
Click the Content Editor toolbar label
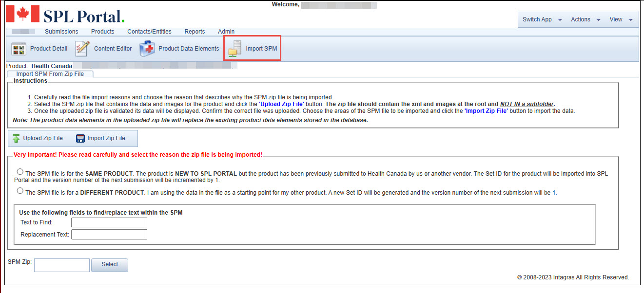click(113, 49)
